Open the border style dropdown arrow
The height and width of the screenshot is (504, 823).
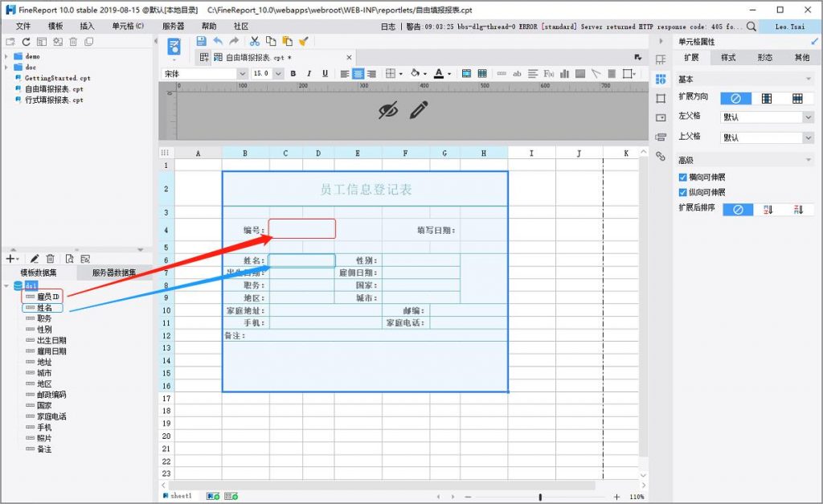[x=401, y=74]
